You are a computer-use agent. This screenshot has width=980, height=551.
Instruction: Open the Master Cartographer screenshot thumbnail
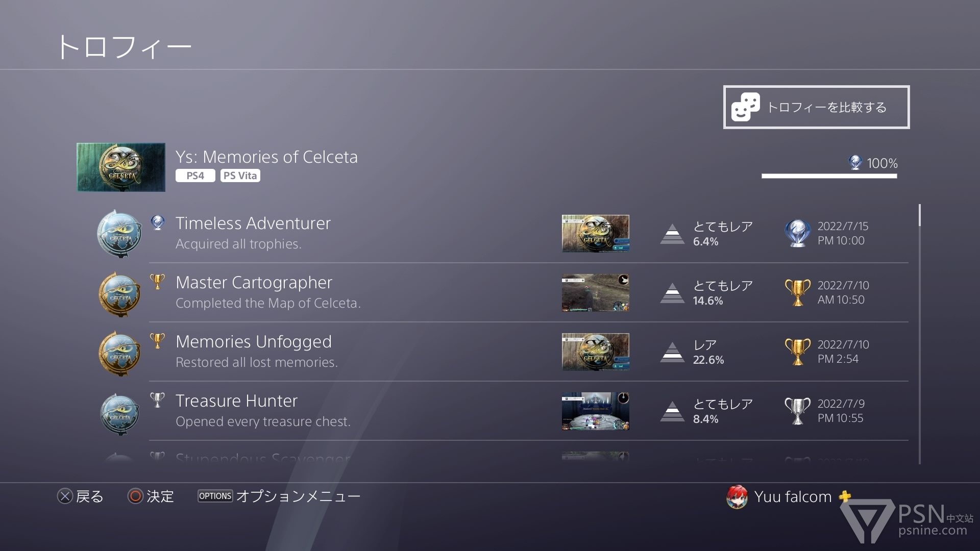click(x=595, y=292)
